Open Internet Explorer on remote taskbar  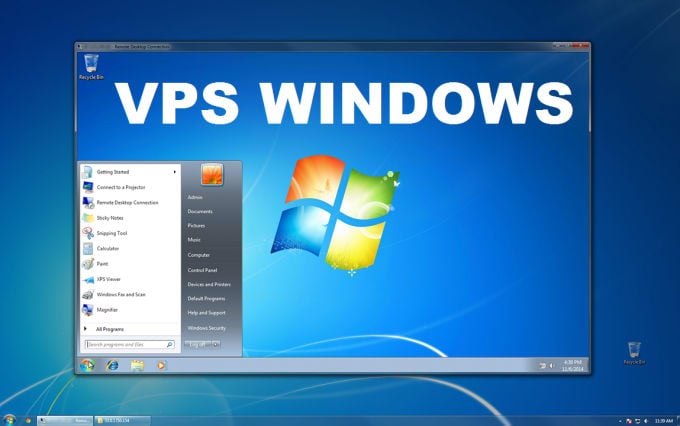point(112,365)
